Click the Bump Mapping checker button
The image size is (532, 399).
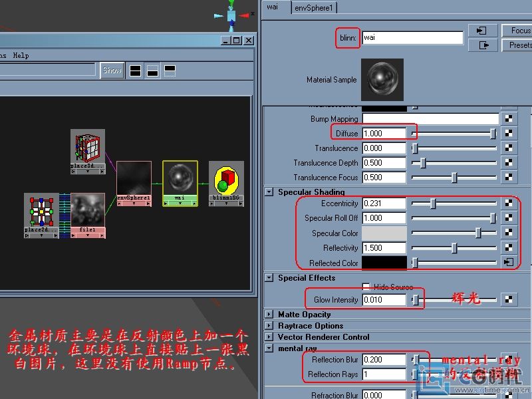coord(509,119)
